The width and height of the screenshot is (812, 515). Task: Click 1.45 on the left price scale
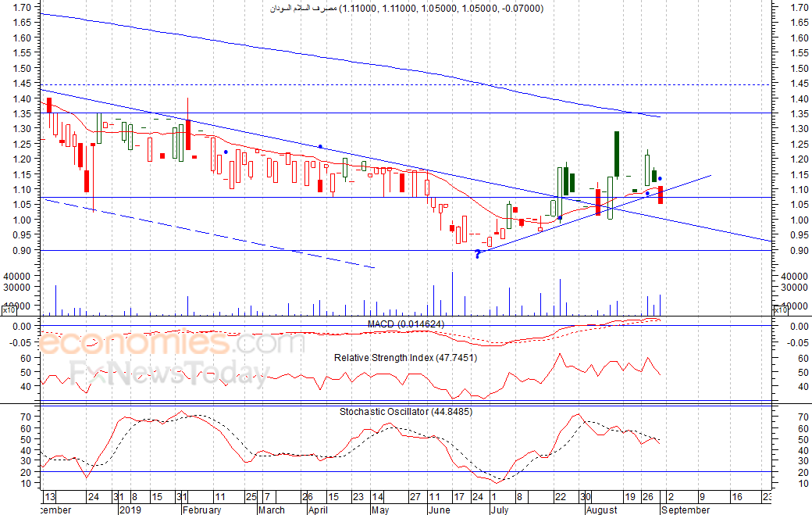pyautogui.click(x=23, y=83)
